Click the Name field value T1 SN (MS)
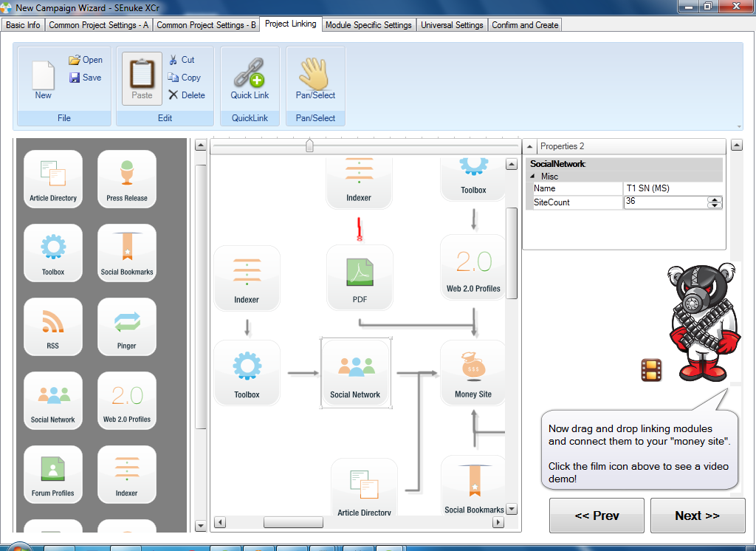This screenshot has height=551, width=756. pos(673,188)
